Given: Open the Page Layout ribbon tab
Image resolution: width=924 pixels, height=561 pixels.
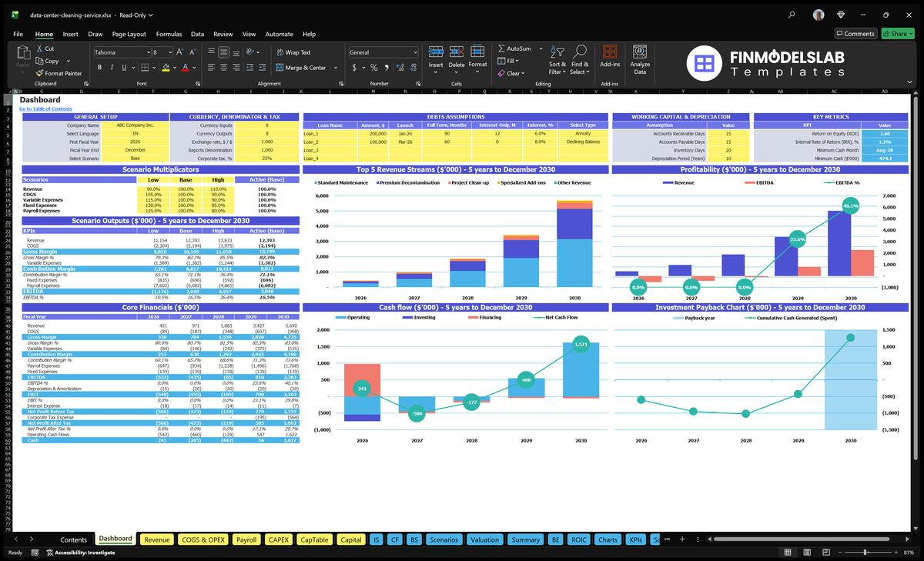Looking at the screenshot, I should (129, 34).
